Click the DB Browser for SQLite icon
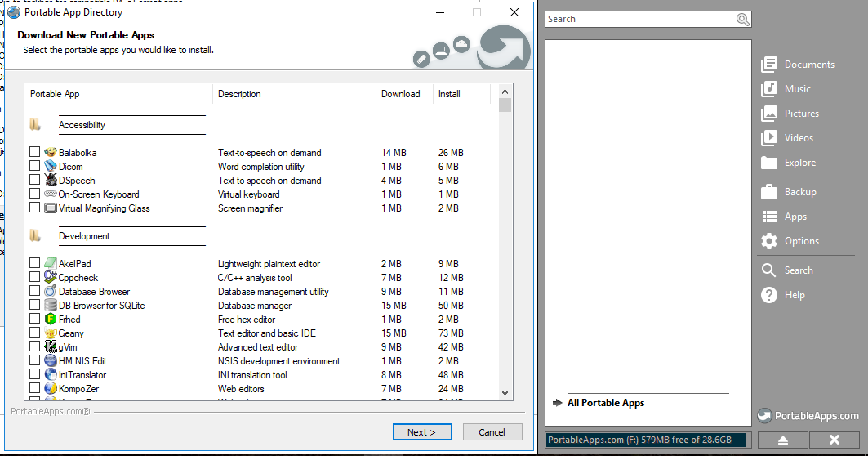The width and height of the screenshot is (868, 456). tap(51, 305)
